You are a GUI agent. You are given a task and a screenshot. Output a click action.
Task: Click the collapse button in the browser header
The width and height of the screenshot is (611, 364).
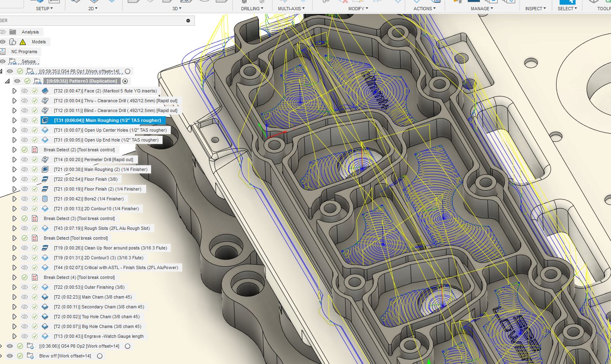188,20
